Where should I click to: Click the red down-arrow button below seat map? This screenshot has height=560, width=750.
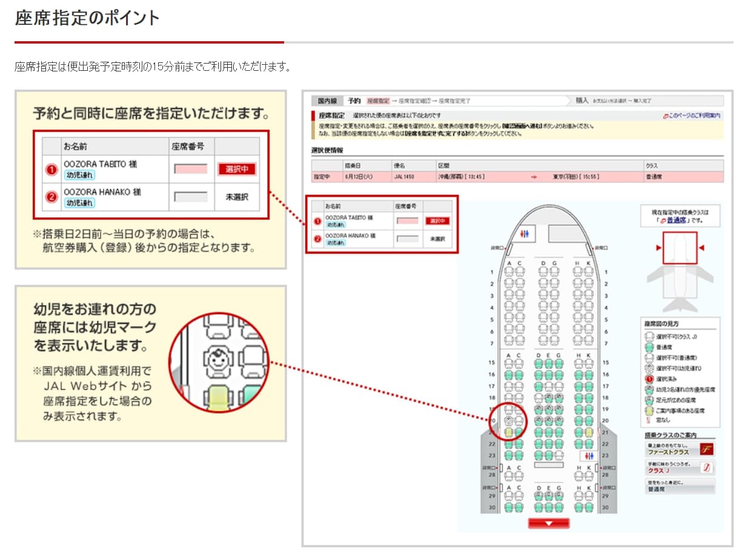pyautogui.click(x=548, y=523)
